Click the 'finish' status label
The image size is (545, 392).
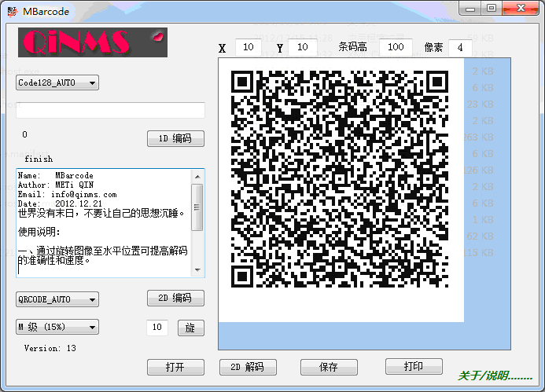pos(39,159)
